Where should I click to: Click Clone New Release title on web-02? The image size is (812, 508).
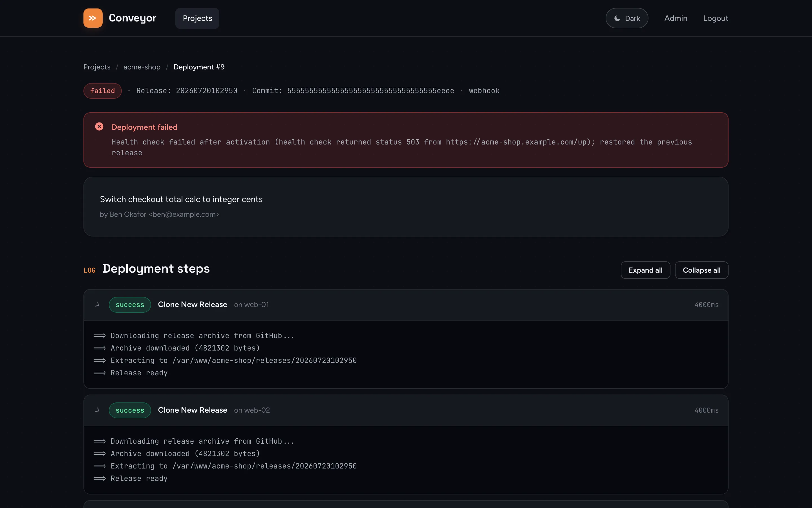(193, 410)
